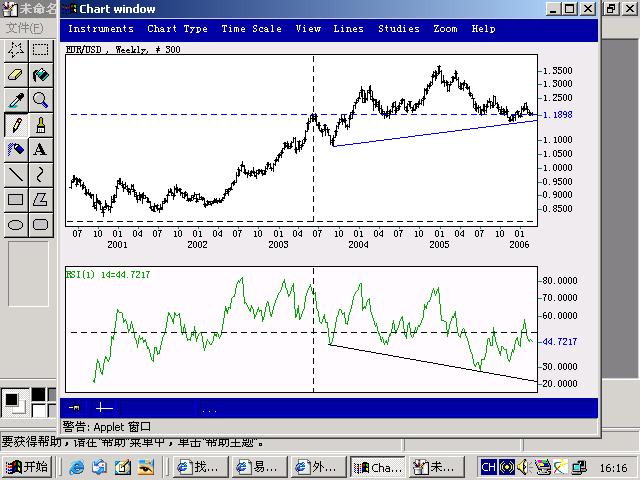Click the small -m icon in chart bottom bar

coord(74,407)
